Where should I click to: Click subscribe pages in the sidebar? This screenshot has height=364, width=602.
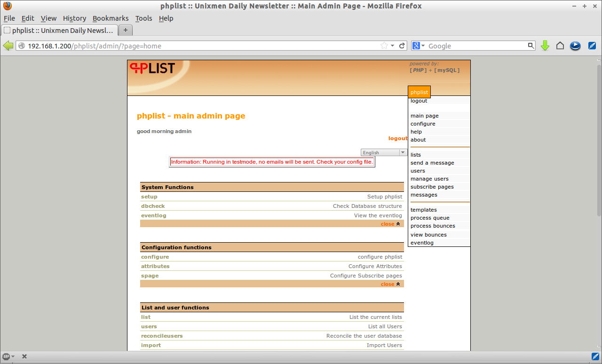432,187
